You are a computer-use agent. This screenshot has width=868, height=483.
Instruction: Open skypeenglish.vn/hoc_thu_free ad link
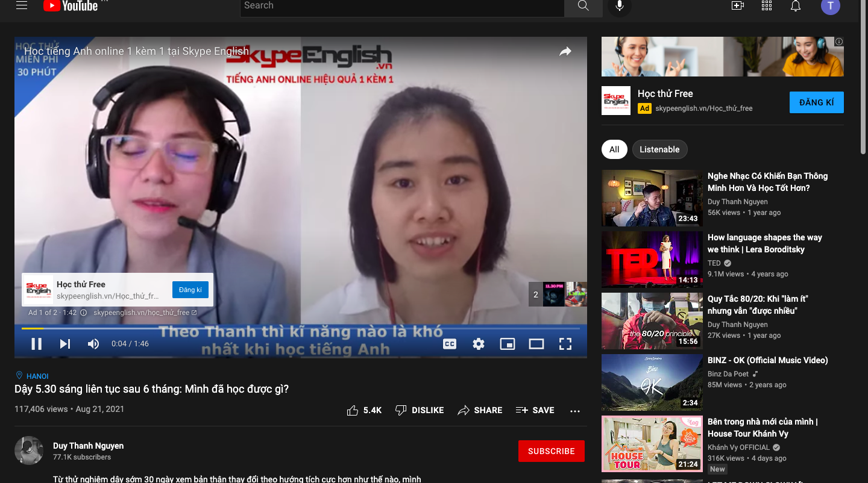(x=145, y=313)
